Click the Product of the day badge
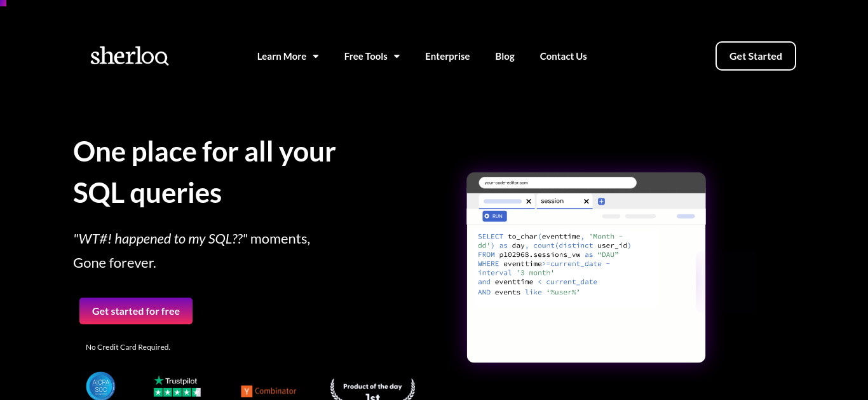The image size is (868, 400). coord(372,389)
